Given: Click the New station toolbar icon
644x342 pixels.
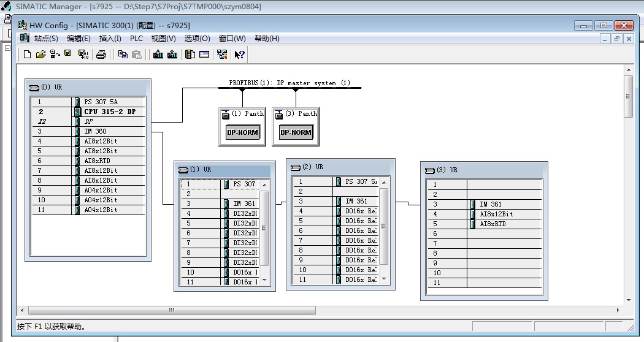Looking at the screenshot, I should point(27,54).
